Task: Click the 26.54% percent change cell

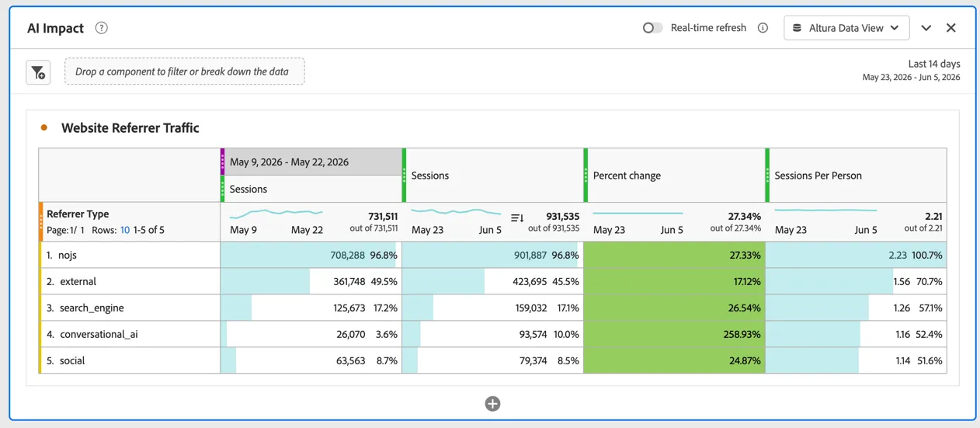Action: click(675, 308)
